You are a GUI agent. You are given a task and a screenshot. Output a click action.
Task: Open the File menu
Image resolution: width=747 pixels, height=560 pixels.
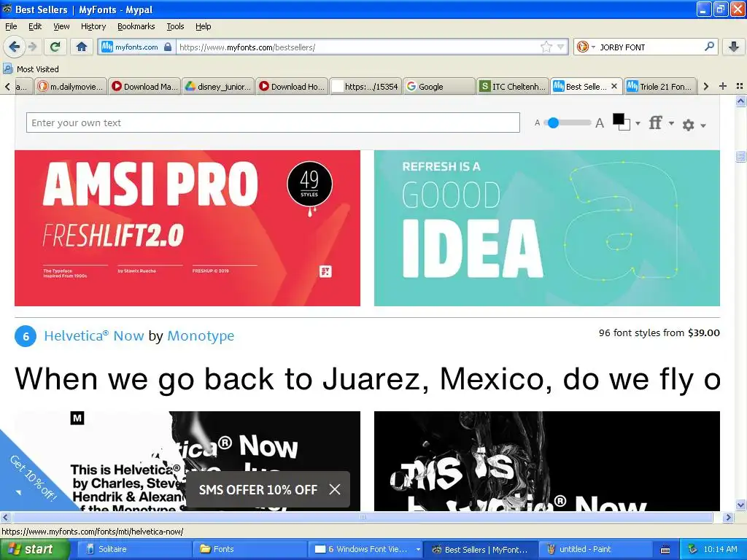(x=11, y=26)
